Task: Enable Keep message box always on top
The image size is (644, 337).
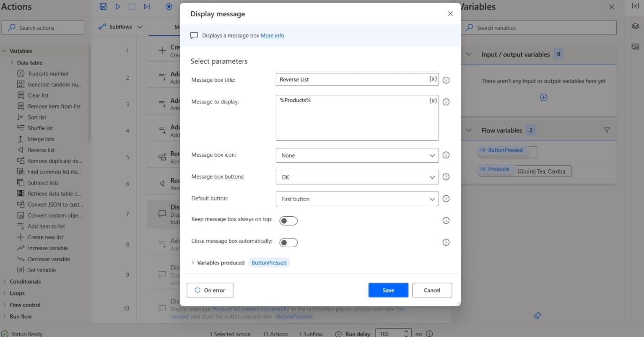Action: tap(288, 220)
